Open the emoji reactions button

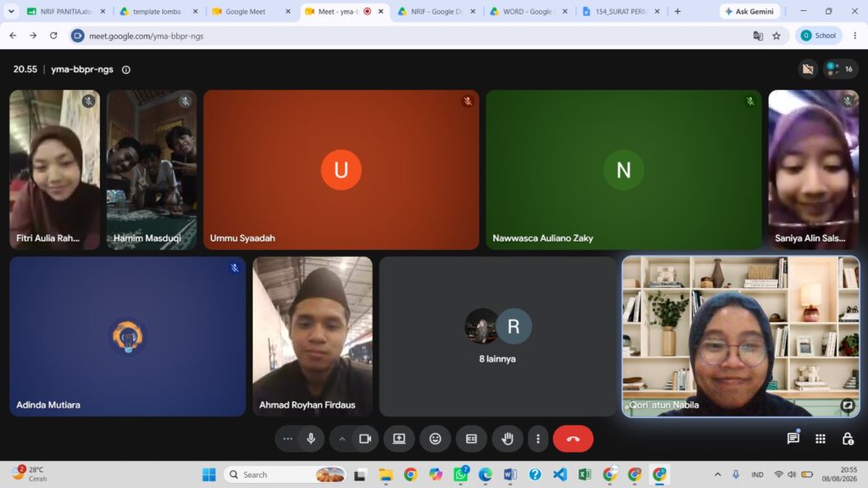tap(436, 439)
